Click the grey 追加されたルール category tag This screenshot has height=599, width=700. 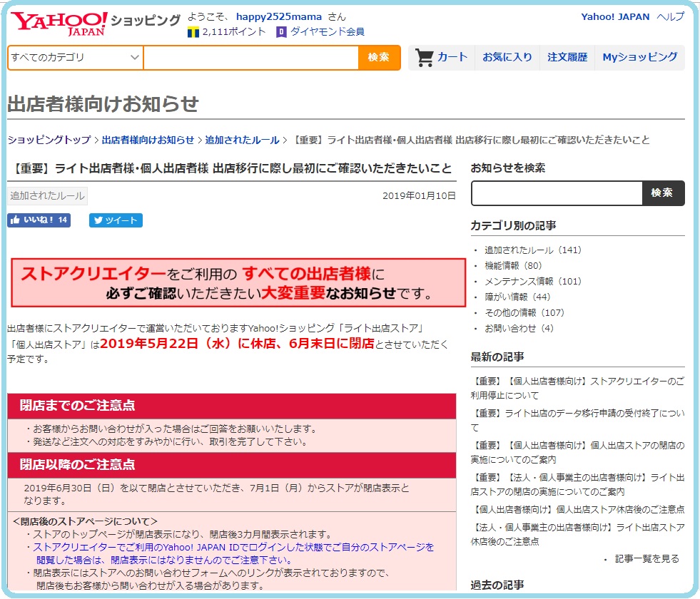click(47, 196)
